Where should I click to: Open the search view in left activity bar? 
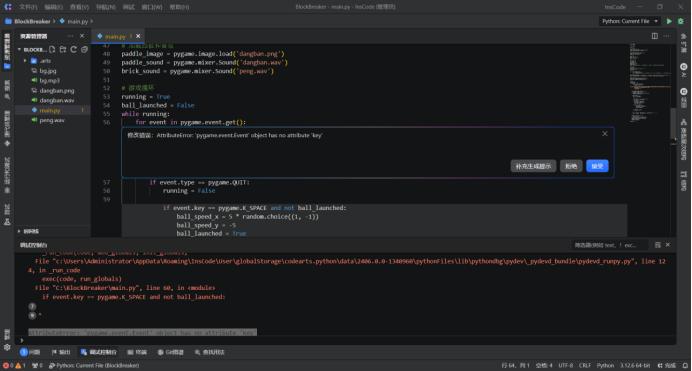(x=7, y=90)
